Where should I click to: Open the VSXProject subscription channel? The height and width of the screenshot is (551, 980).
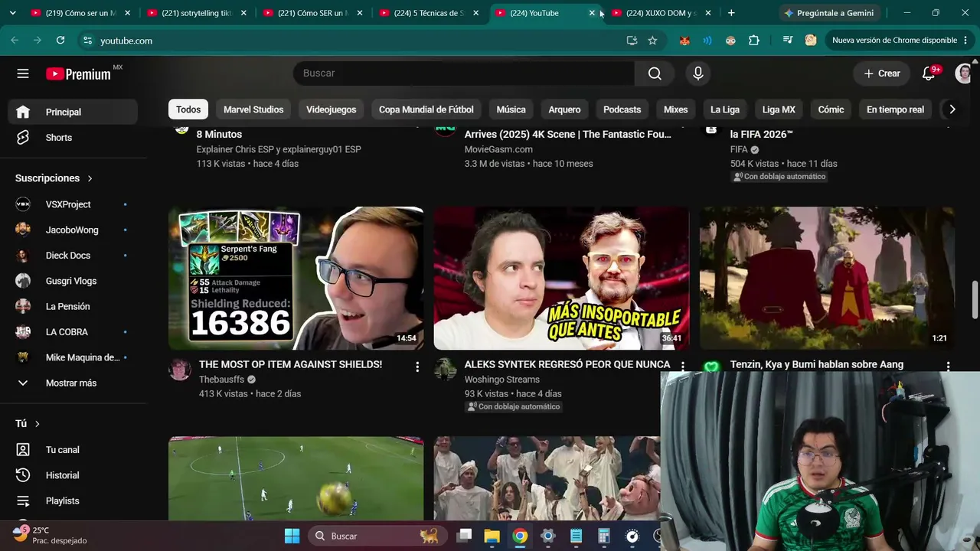tap(73, 204)
